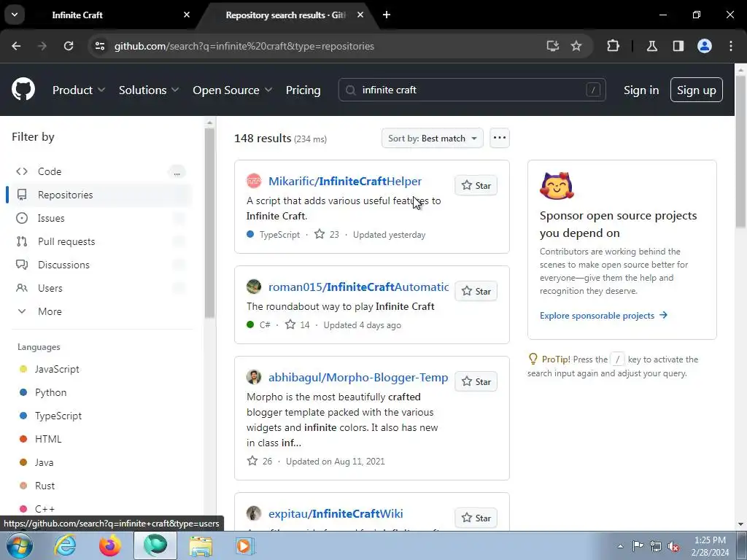This screenshot has height=560, width=747.
Task: Open Chrome three-dot menu
Action: pyautogui.click(x=731, y=46)
